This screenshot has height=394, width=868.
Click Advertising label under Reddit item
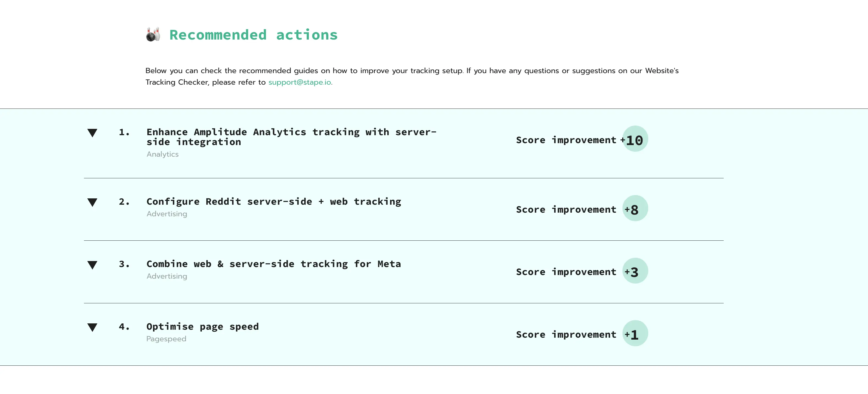click(167, 214)
